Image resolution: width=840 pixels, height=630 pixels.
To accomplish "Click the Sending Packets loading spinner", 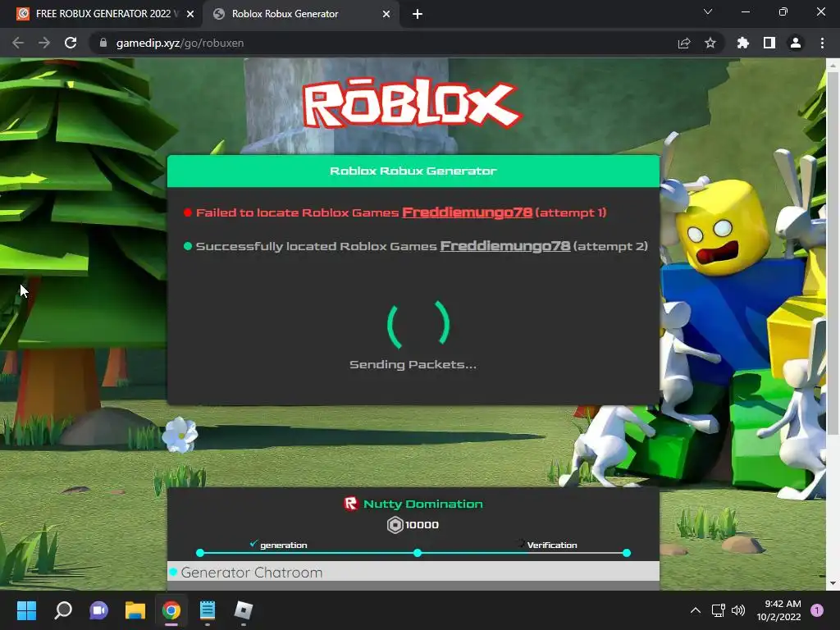I will [x=418, y=324].
